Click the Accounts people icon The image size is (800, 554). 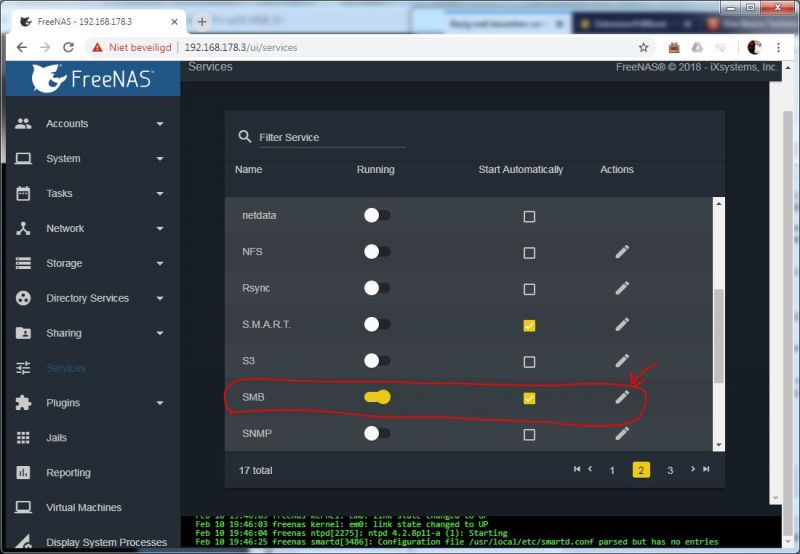pyautogui.click(x=23, y=123)
